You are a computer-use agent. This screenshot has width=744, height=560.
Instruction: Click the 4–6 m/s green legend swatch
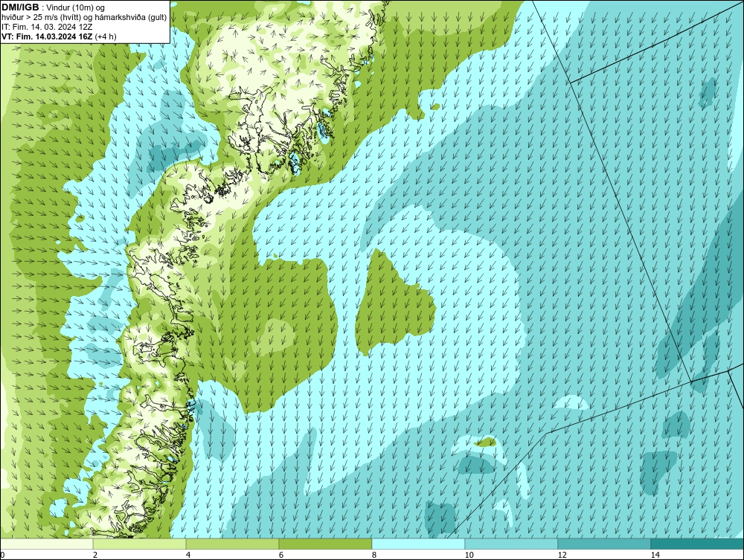[x=232, y=544]
